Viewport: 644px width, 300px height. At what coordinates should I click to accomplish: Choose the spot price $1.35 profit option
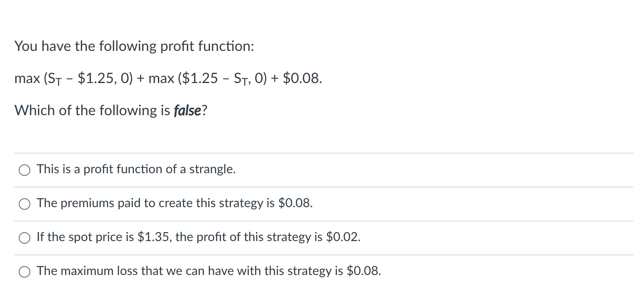[x=25, y=237]
